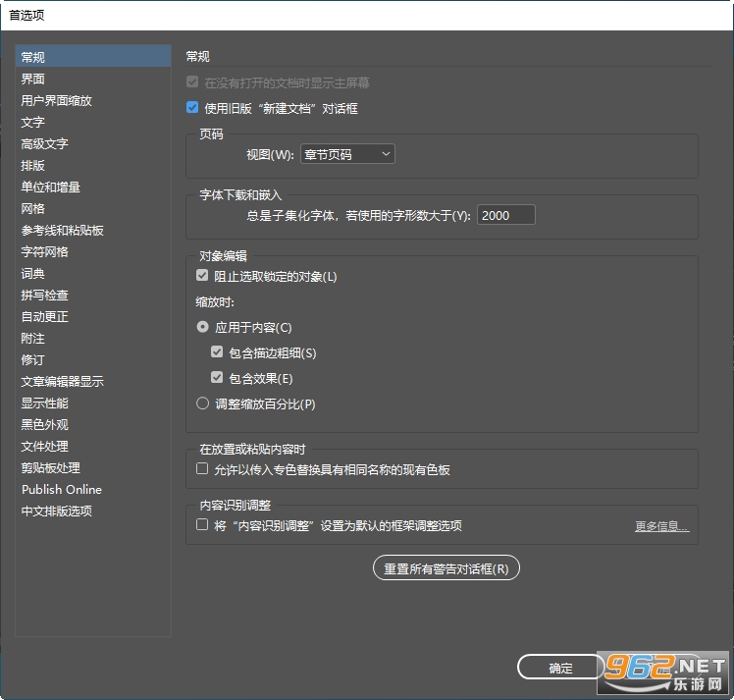The width and height of the screenshot is (734, 700).
Task: Toggle 阻止选取锁定的对象 checkbox
Action: [x=202, y=275]
